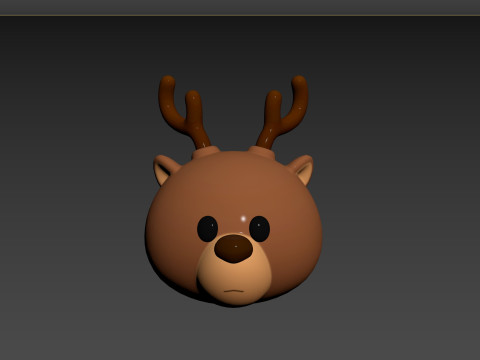Screen dimensions: 480x360
Task: Click the black eye on the left side
Action: pos(207,229)
